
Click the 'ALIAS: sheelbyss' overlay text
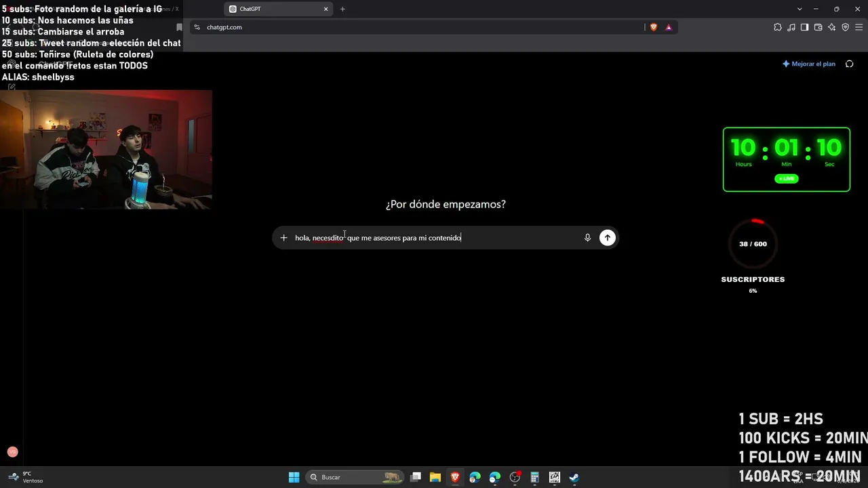click(x=38, y=77)
